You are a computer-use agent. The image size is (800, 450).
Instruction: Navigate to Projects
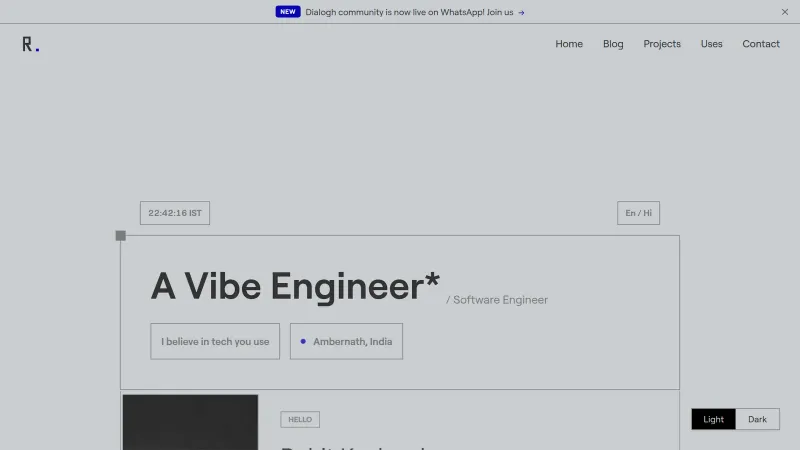(662, 44)
